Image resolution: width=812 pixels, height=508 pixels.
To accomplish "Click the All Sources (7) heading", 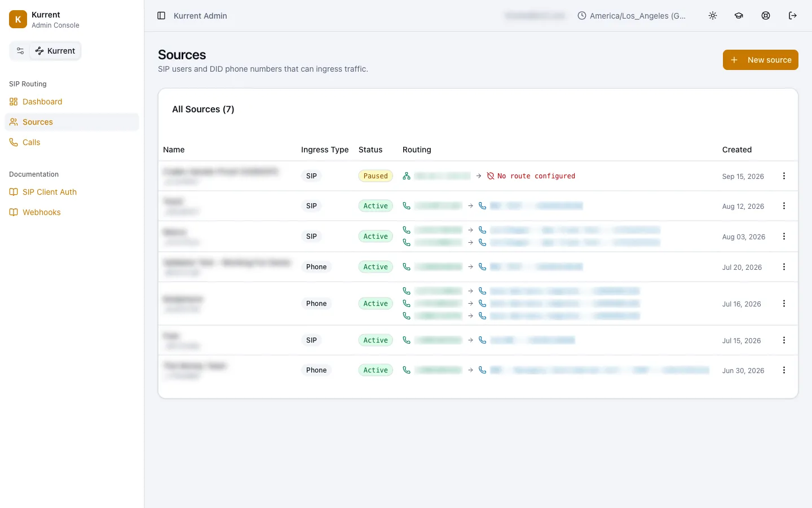I will (203, 110).
